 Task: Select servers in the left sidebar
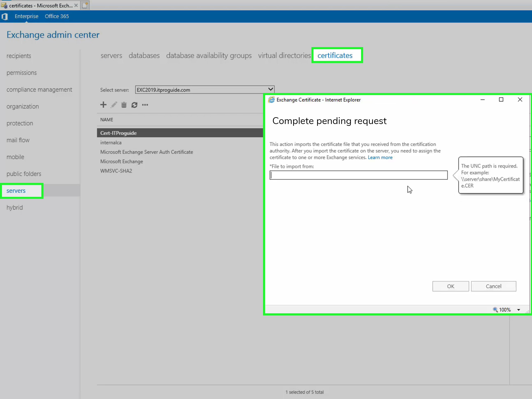point(16,191)
